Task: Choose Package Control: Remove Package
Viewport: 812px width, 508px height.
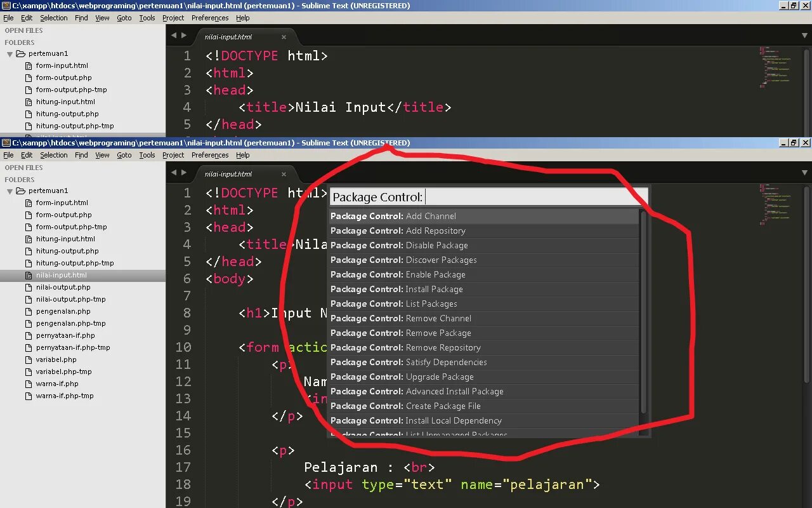Action: (x=483, y=333)
